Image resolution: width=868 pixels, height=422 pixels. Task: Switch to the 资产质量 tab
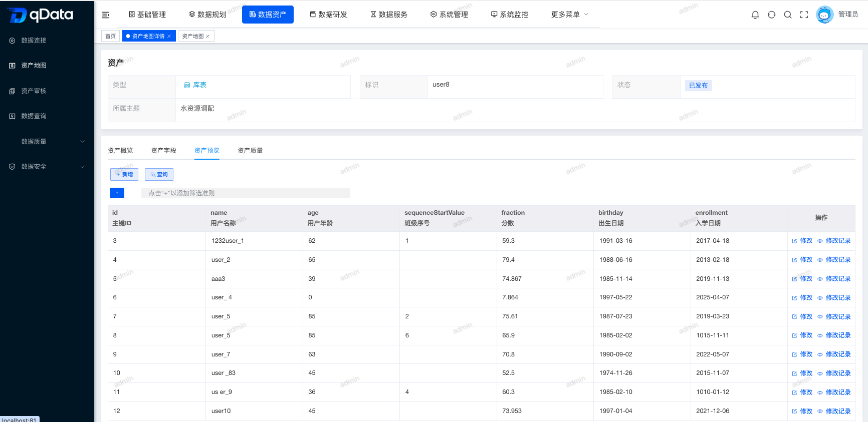pos(250,151)
